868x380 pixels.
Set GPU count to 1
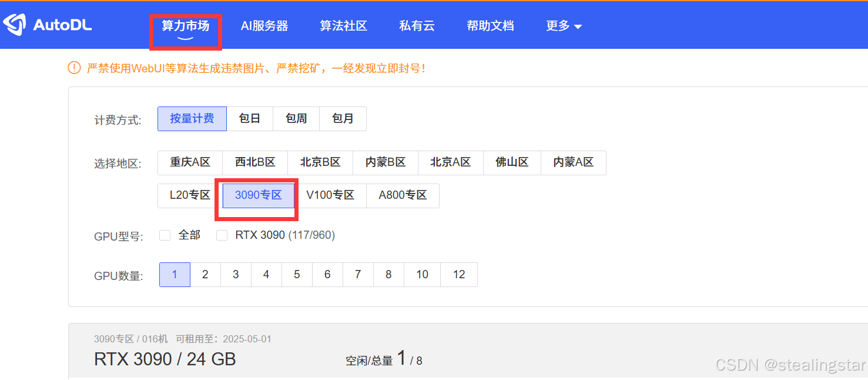[175, 275]
